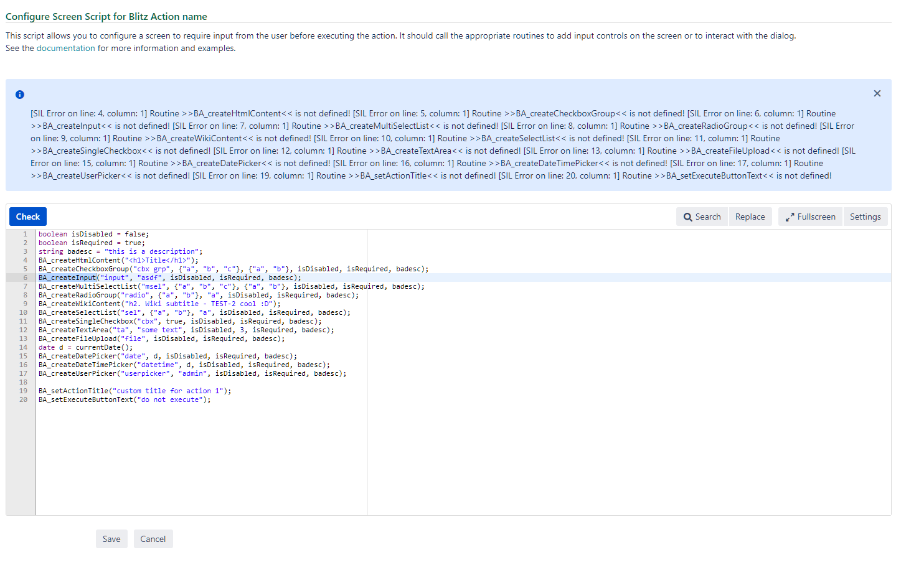
Task: Click the info icon in error banner
Action: tap(20, 95)
